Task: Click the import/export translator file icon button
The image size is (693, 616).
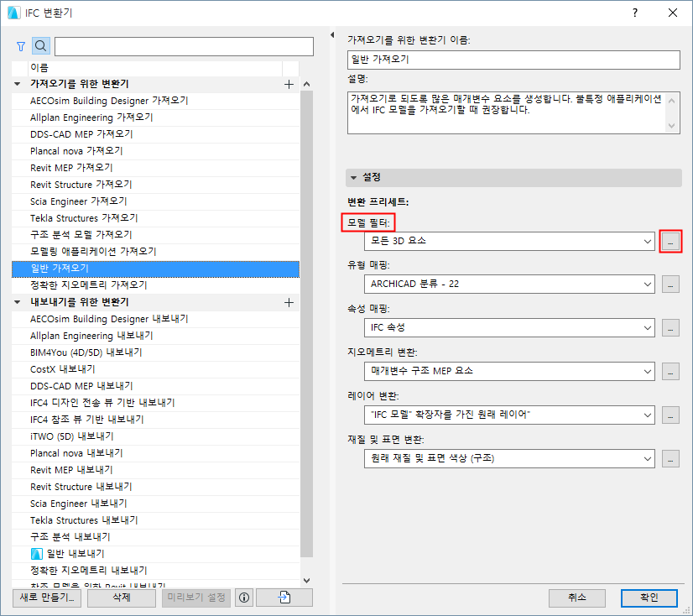Action: [x=284, y=598]
